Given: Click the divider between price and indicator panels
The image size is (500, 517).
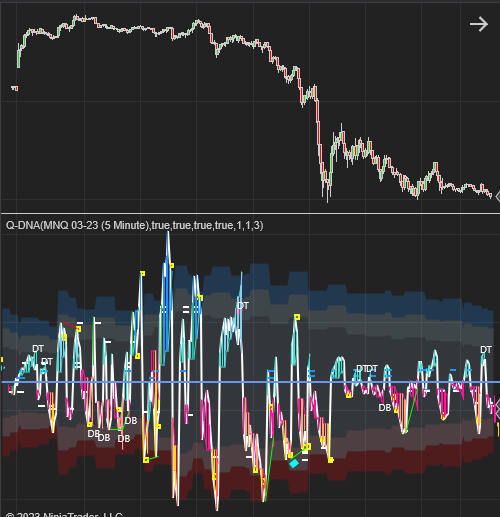Looking at the screenshot, I should [x=250, y=213].
